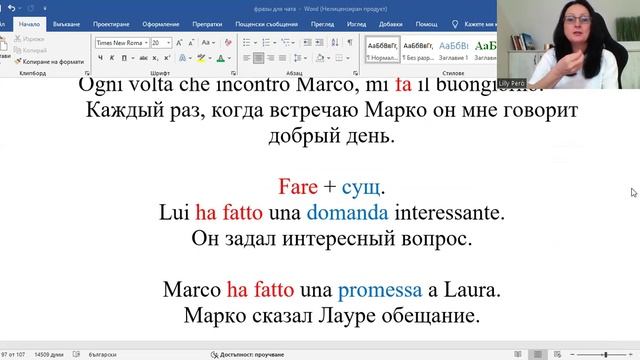This screenshot has width=640, height=360.
Task: Clear all formatting with the eraser icon
Action: pos(228,42)
